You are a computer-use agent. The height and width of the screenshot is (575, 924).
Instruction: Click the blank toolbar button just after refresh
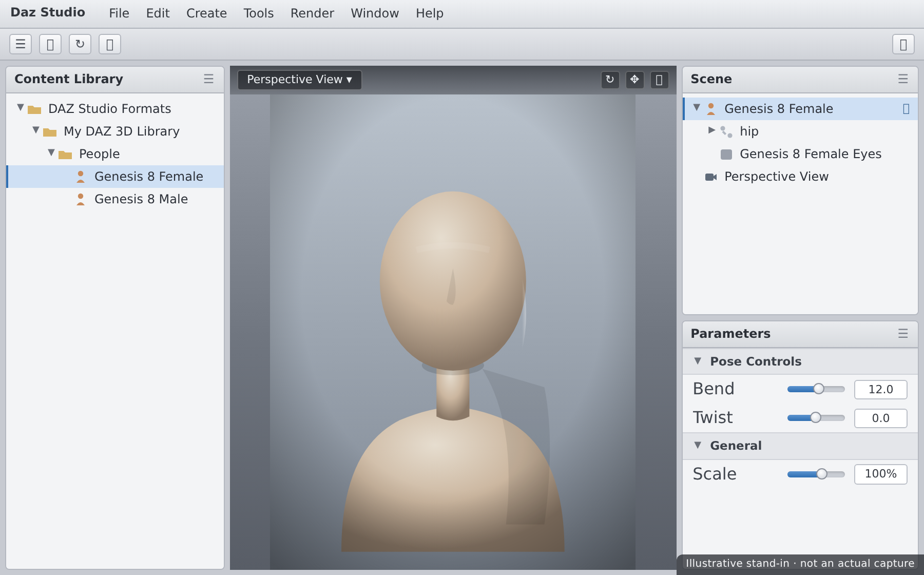(110, 44)
